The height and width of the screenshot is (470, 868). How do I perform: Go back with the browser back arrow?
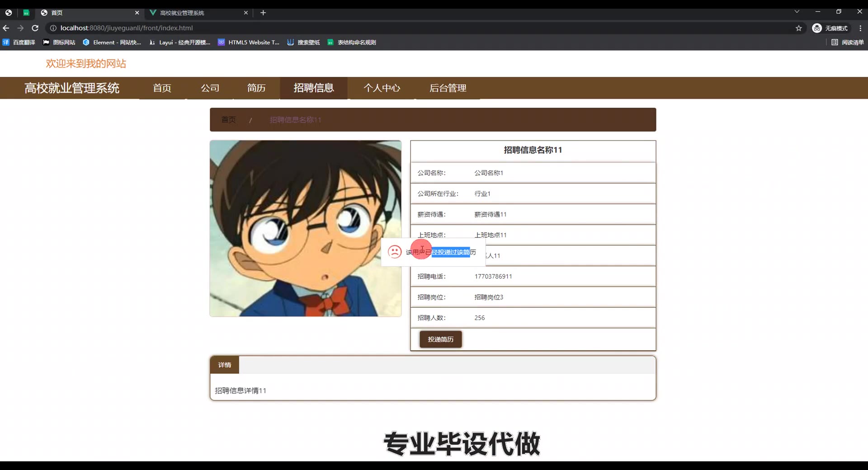(x=6, y=28)
